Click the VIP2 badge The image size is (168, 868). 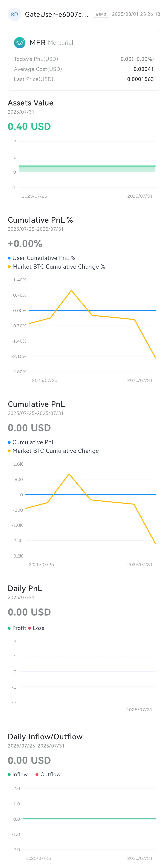(101, 15)
